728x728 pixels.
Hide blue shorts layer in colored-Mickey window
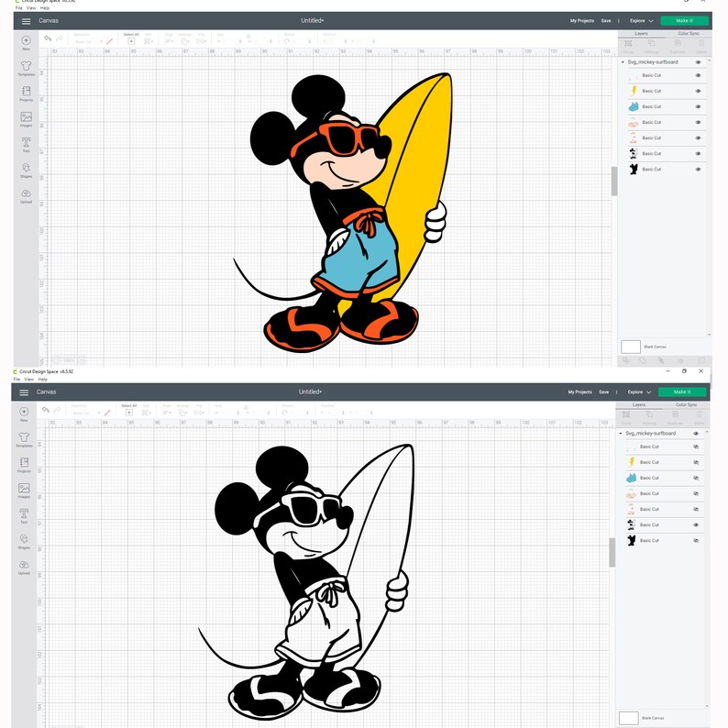pos(698,106)
